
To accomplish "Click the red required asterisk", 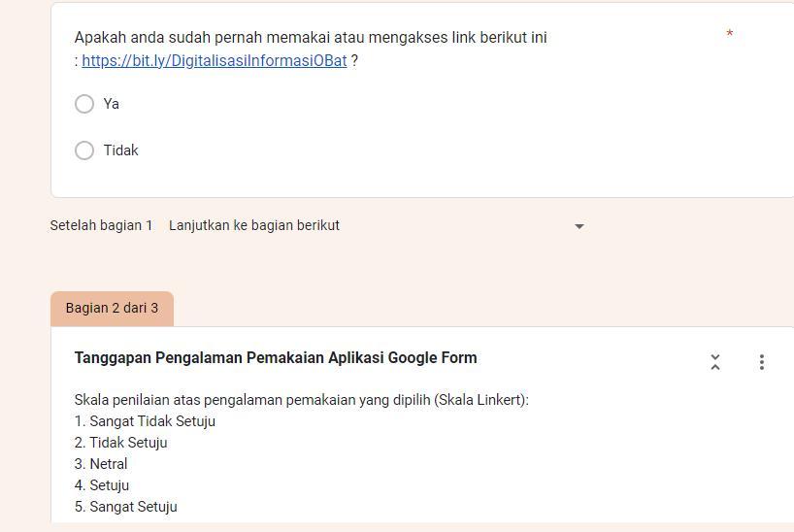I will click(x=729, y=35).
